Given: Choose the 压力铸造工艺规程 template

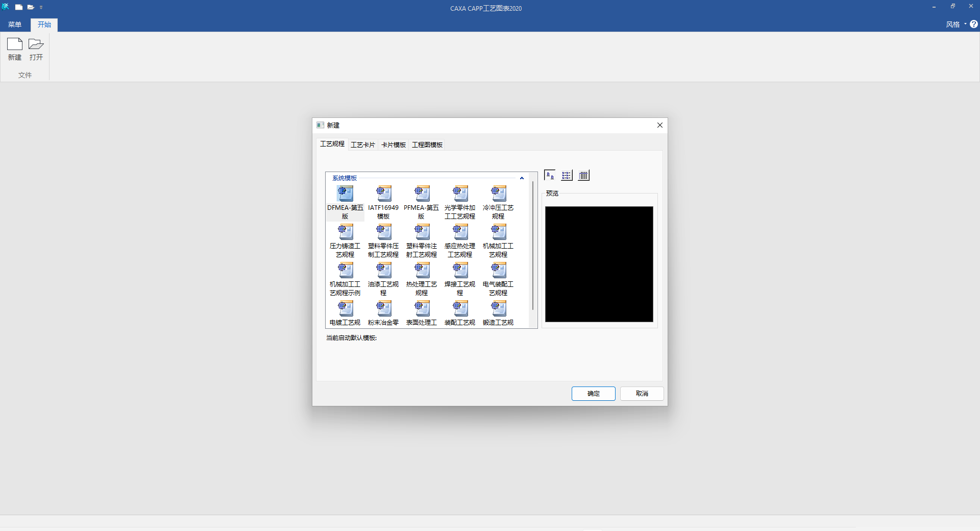Looking at the screenshot, I should coord(345,232).
